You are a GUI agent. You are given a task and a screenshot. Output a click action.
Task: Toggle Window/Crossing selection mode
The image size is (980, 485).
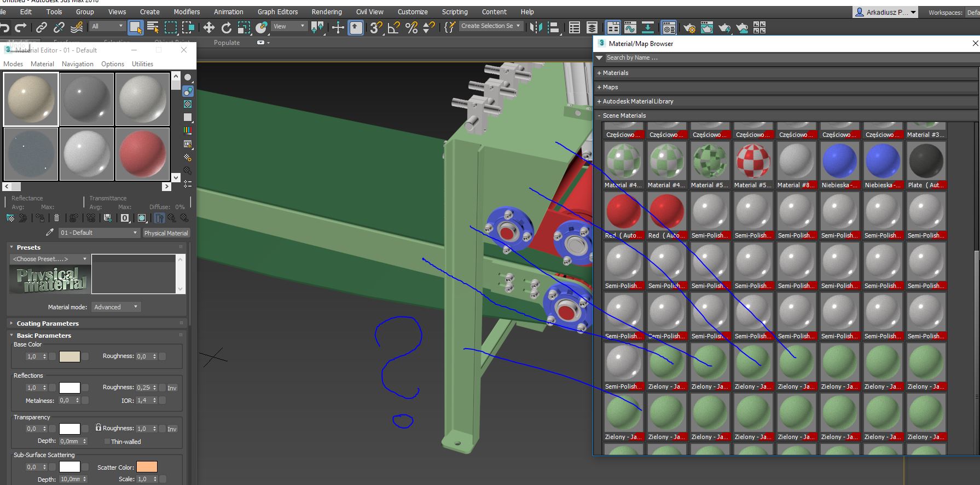tap(188, 27)
